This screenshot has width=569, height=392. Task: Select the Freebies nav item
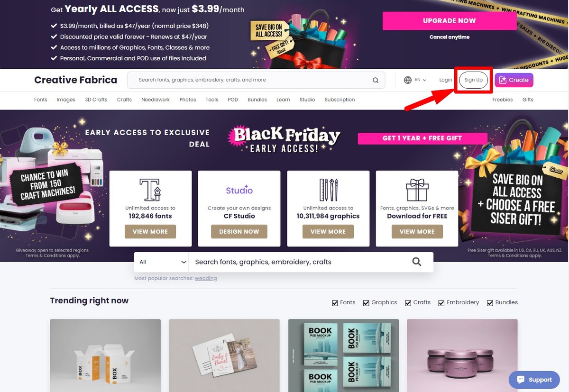(503, 100)
